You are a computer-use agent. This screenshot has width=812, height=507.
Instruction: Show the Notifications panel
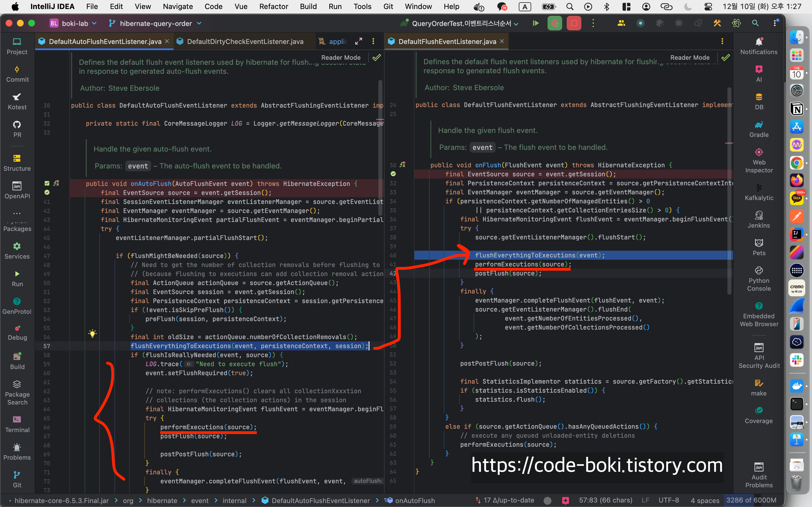point(759,46)
